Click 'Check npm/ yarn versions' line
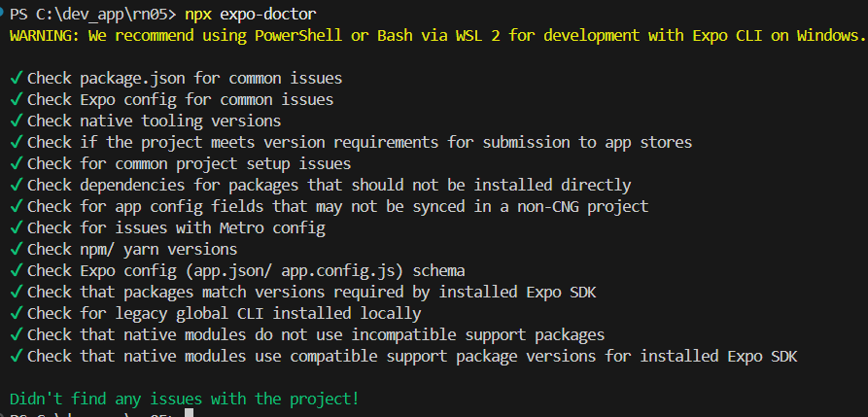868x417 pixels. (132, 250)
